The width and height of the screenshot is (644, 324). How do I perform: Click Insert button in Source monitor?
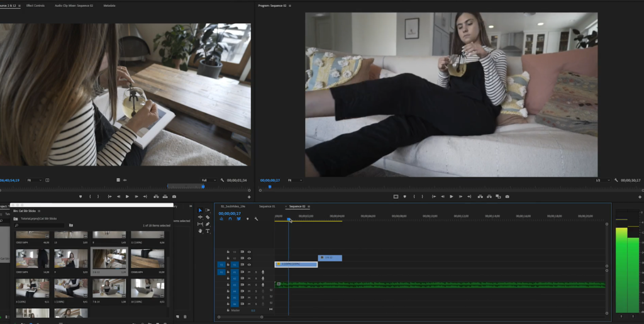coord(156,197)
